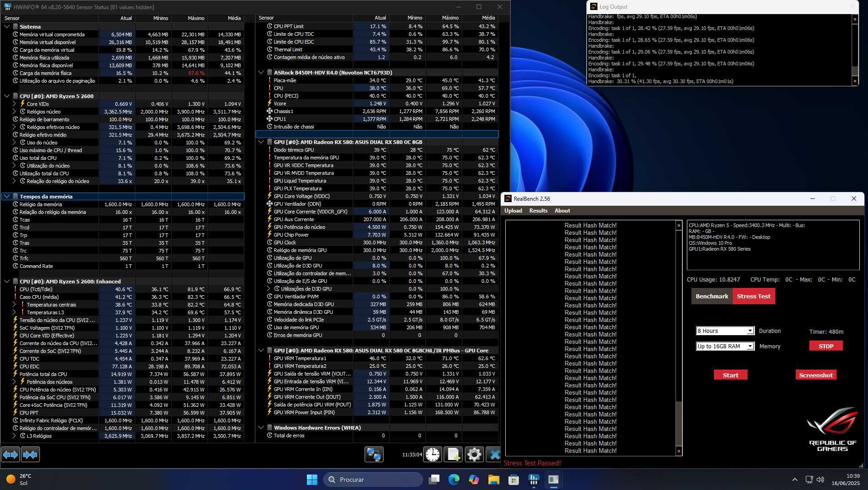Open clock showing 10:39 16/06/2025

(x=846, y=480)
